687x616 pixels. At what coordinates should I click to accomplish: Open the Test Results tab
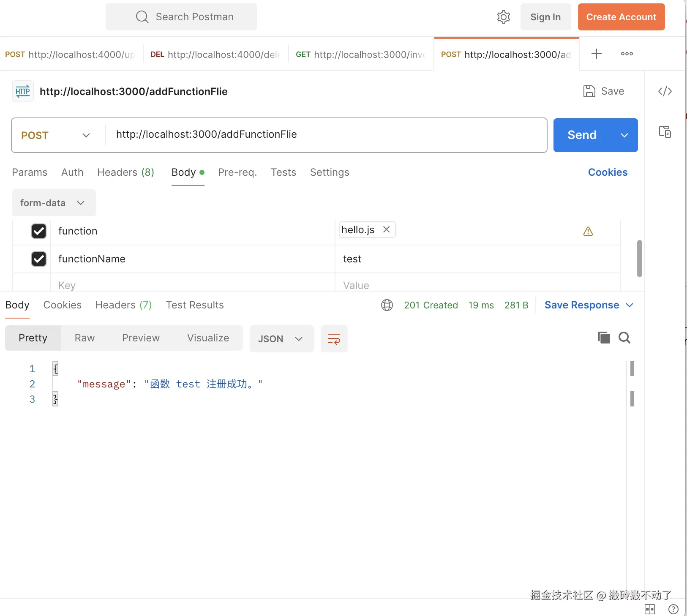click(195, 305)
